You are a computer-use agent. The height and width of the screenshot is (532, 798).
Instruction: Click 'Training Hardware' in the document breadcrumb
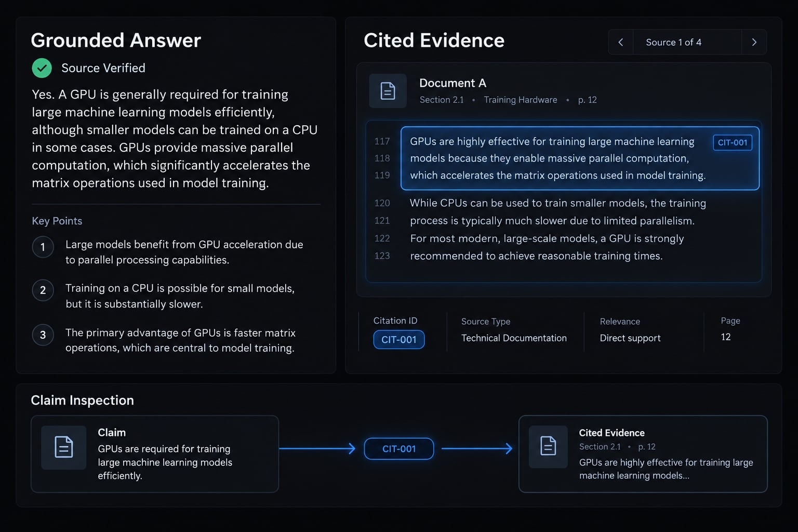tap(521, 100)
